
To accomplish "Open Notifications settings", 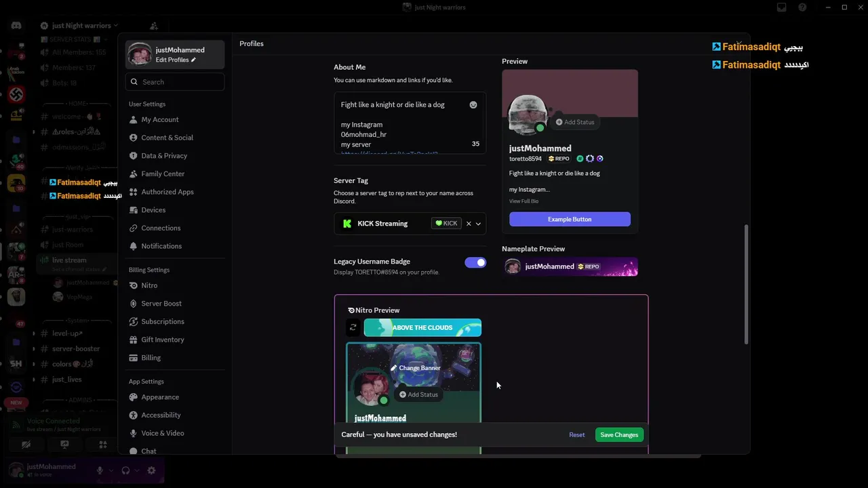I will pos(174,246).
